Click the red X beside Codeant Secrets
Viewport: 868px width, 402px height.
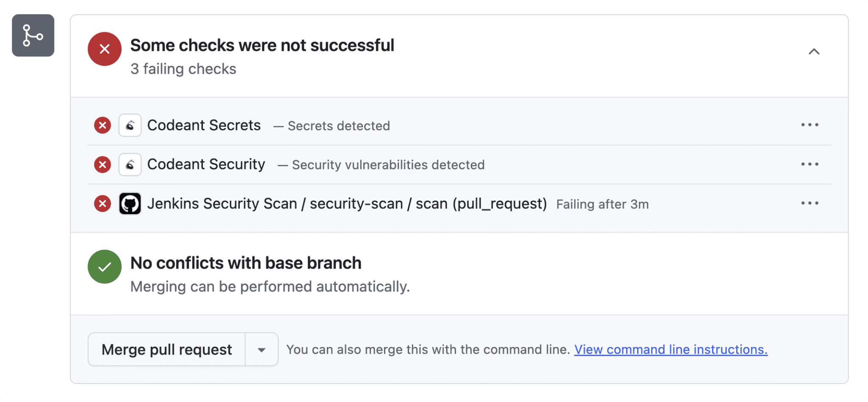tap(103, 125)
